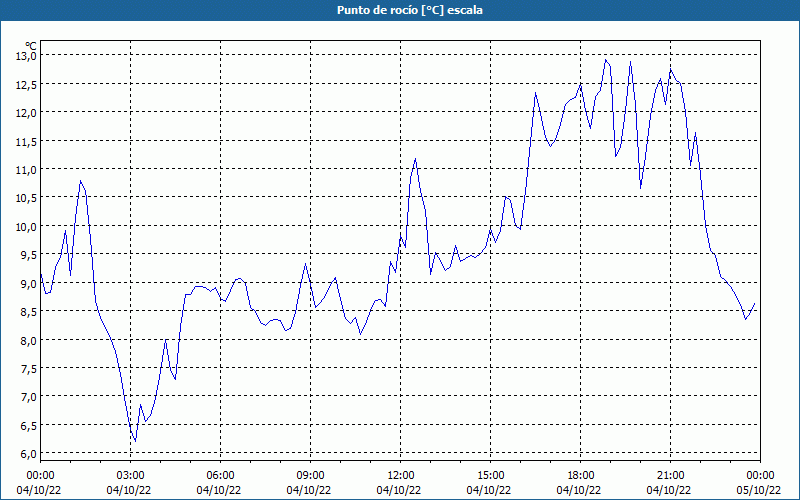Click the dew point peak near 19:00
This screenshot has width=800, height=500.
[x=606, y=60]
